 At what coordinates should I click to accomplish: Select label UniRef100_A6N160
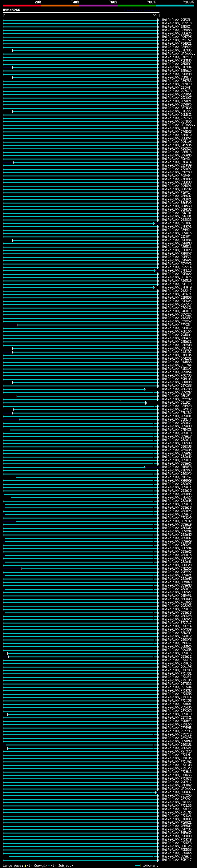pos(177,332)
